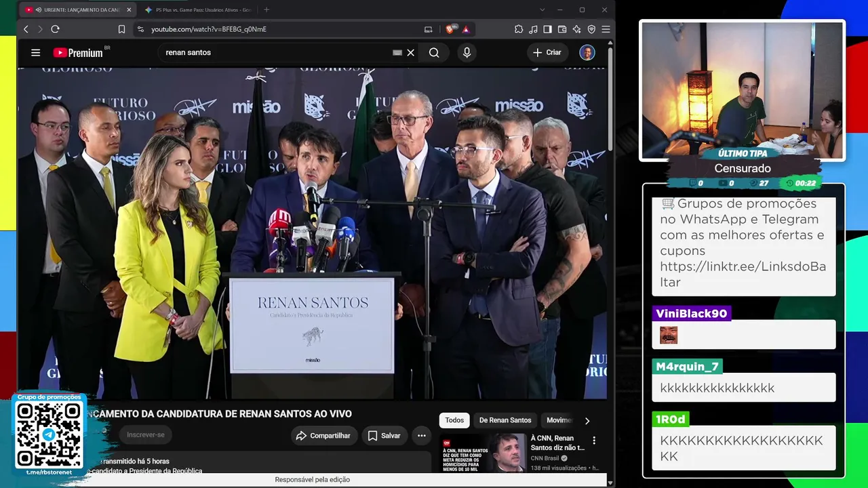Close the URGENTE: LANÇAMENTO tab
Screen dimensions: 868x488
click(x=129, y=10)
